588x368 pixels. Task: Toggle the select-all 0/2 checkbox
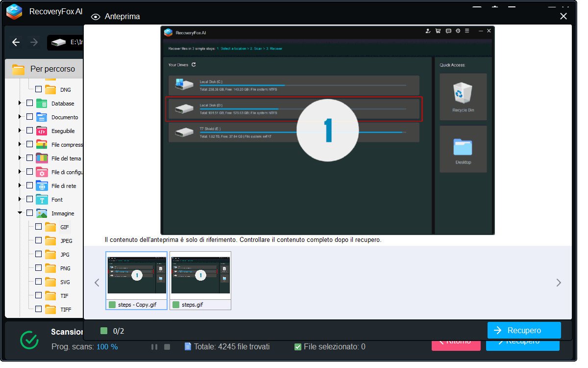[x=103, y=331]
